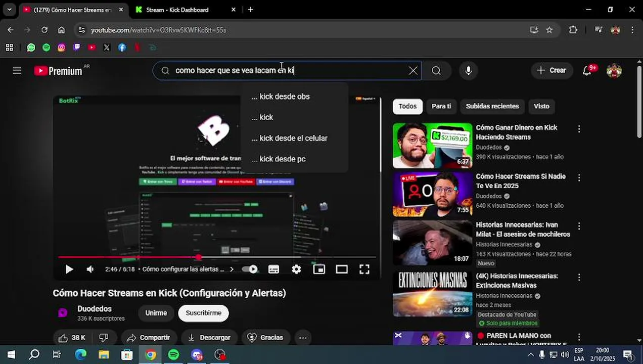Open Cómo Hacer Streams Si Nadie Te Ve
The image size is (643, 364).
[x=432, y=195]
